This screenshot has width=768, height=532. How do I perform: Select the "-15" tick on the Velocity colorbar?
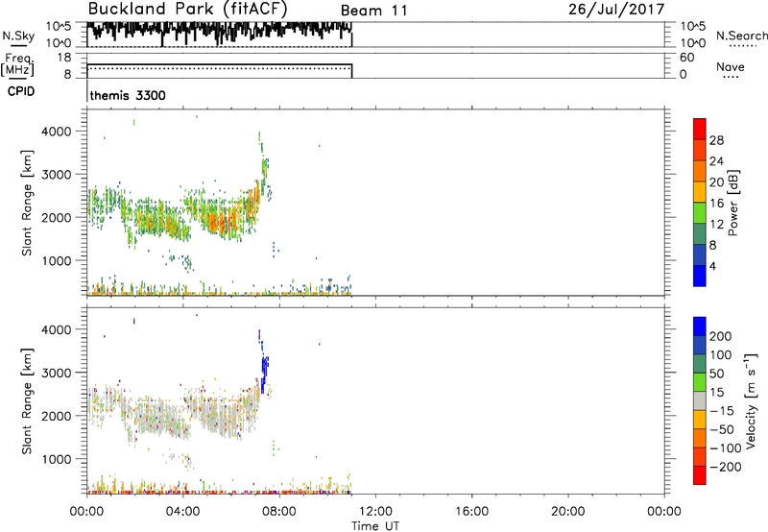point(722,411)
